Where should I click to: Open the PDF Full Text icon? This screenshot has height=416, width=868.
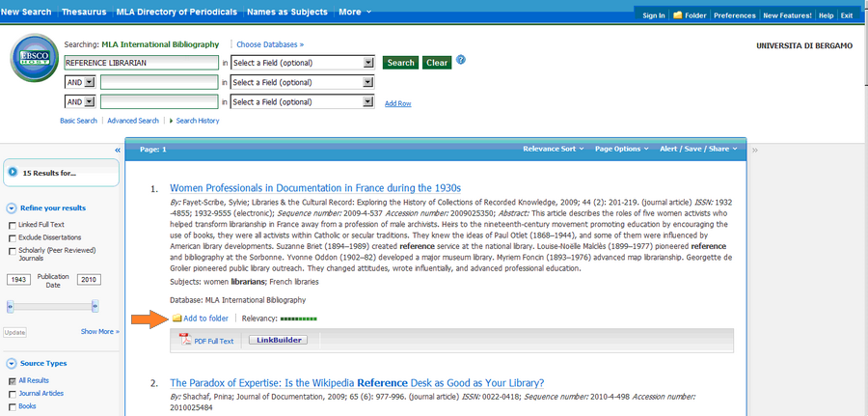point(186,340)
